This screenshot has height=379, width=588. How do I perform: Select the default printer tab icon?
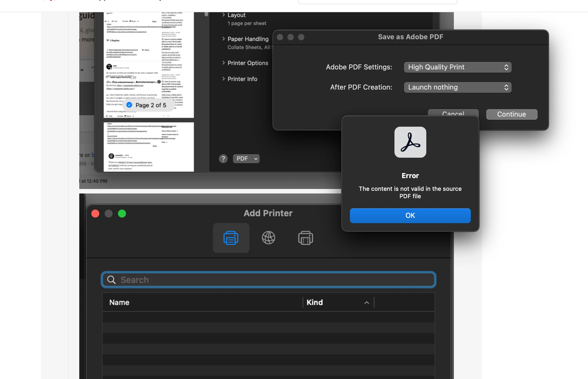coord(231,238)
